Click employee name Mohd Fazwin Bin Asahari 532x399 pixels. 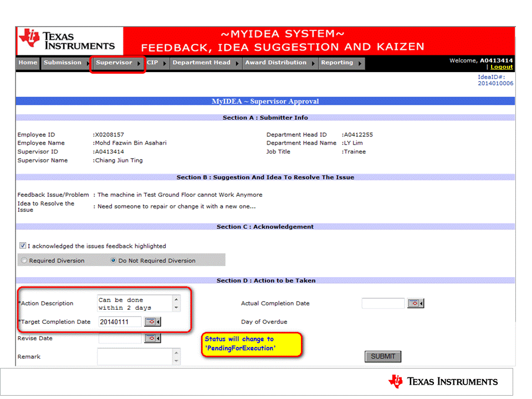coord(131,143)
